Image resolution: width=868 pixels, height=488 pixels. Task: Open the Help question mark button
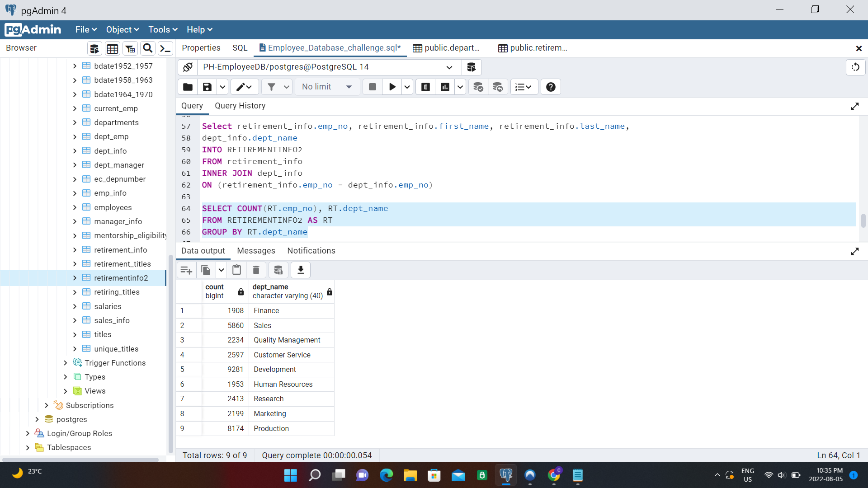550,87
